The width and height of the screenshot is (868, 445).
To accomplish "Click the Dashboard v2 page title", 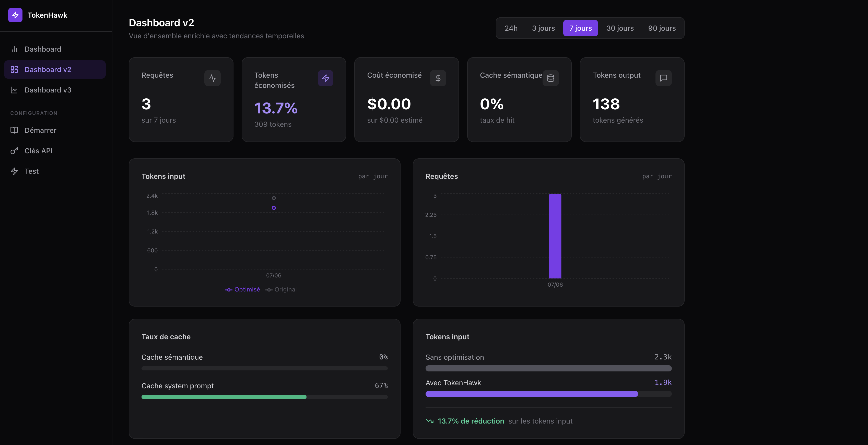I will point(161,22).
